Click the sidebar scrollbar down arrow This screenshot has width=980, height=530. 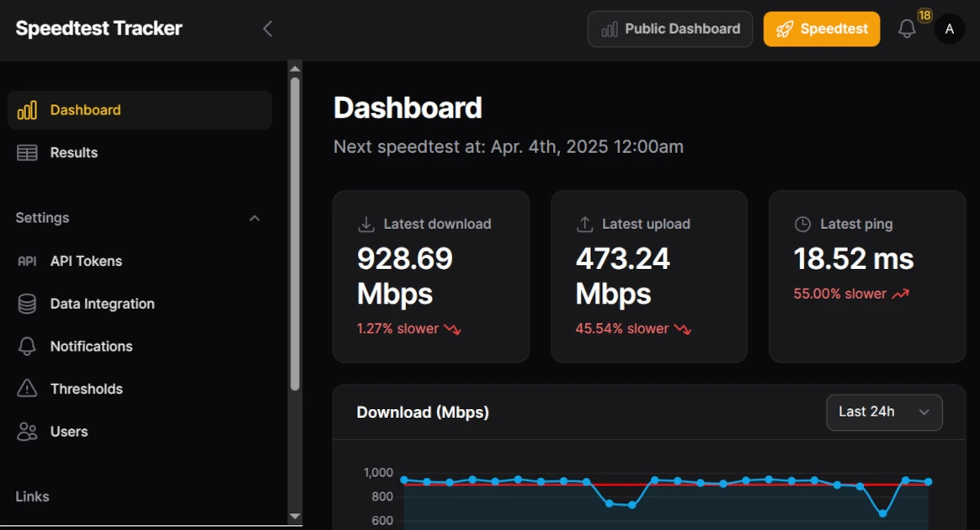(x=295, y=517)
